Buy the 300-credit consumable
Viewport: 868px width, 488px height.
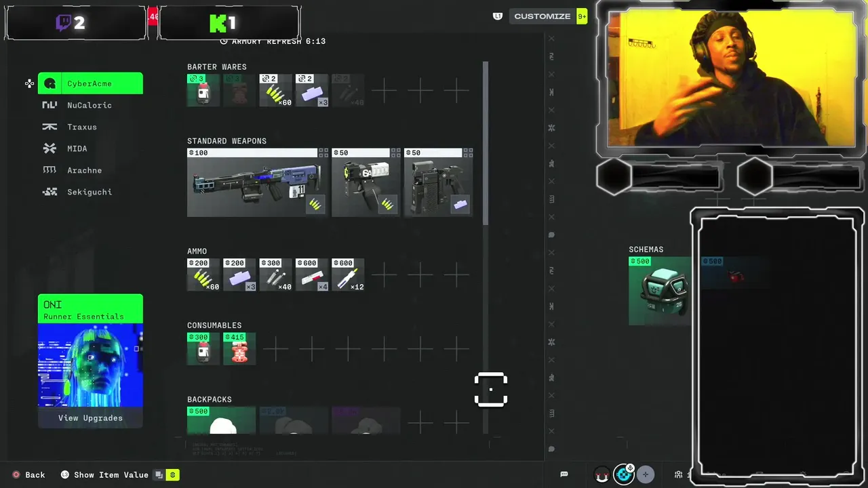(203, 348)
